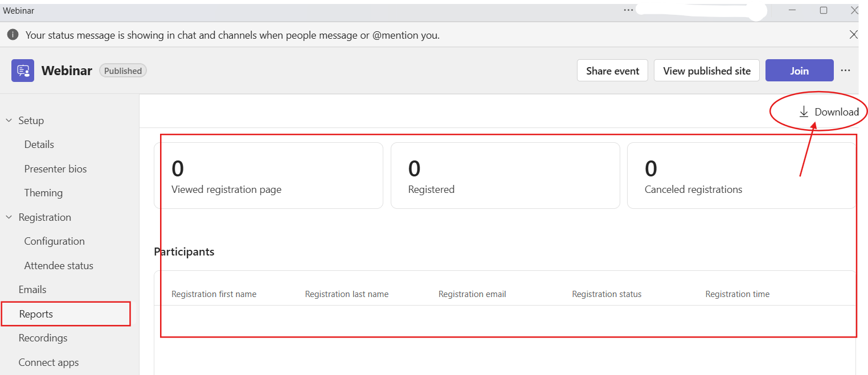
Task: Go to Connect apps
Action: point(48,362)
